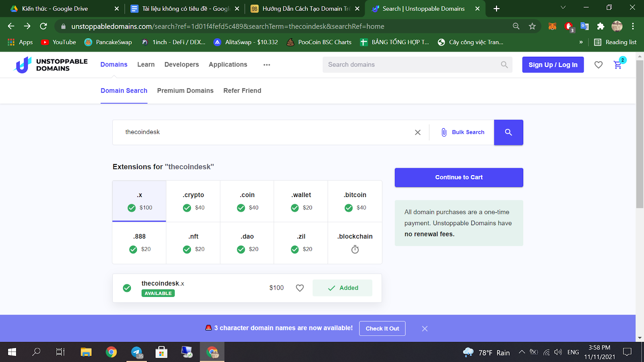Image resolution: width=644 pixels, height=362 pixels.
Task: Reload the current page
Action: (43, 26)
